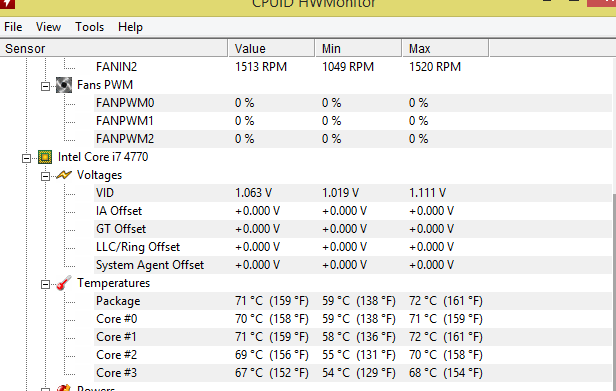This screenshot has height=391, width=616.
Task: Click the Powers icon at the bottom
Action: coord(64,388)
